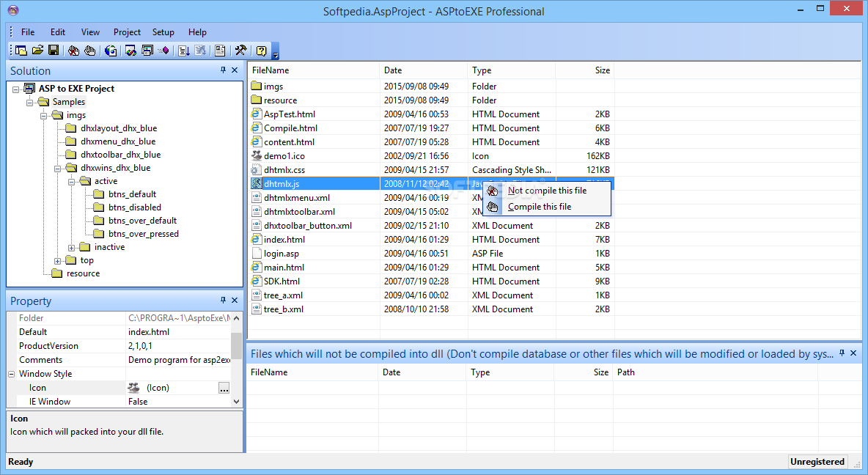Viewport: 868px width, 475px height.
Task: Click the New Project toolbar icon
Action: coord(21,51)
